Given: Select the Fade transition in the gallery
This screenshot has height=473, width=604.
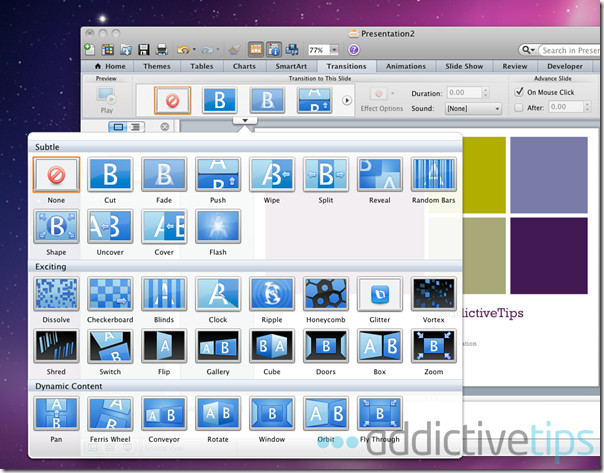Looking at the screenshot, I should [x=164, y=174].
